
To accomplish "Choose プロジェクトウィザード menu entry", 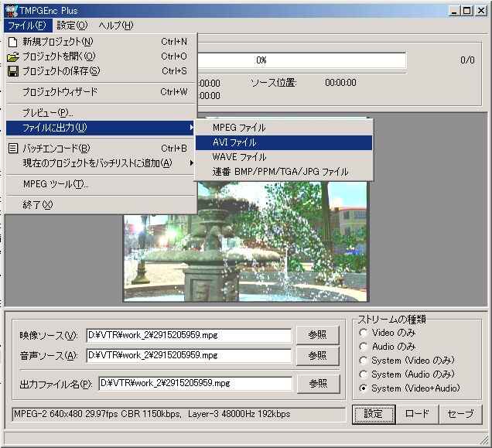I will coord(101,92).
